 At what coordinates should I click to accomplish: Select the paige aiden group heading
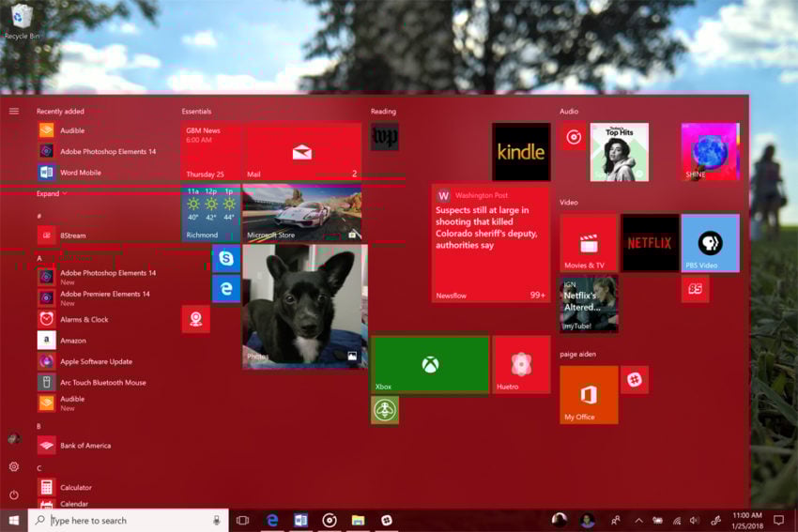coord(577,355)
